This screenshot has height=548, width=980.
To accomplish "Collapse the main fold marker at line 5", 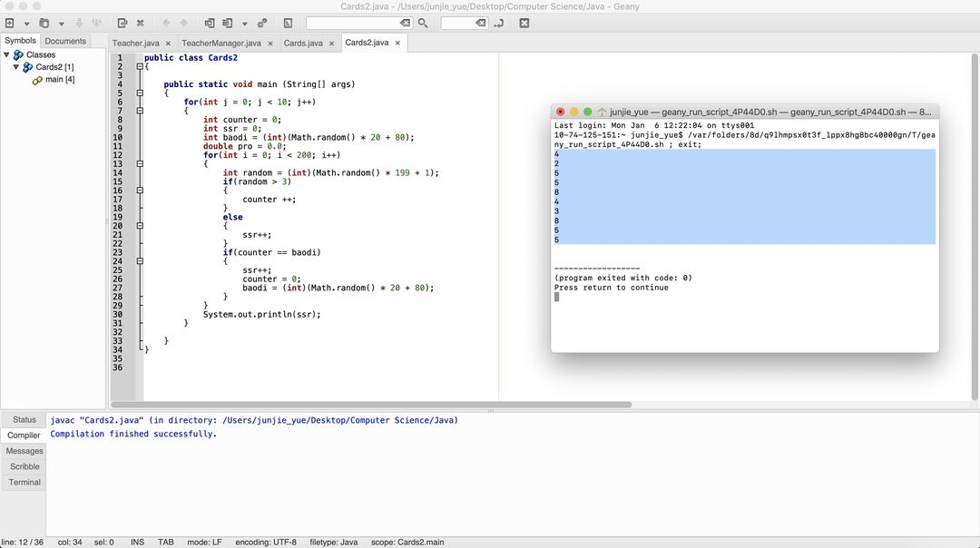I will 140,93.
